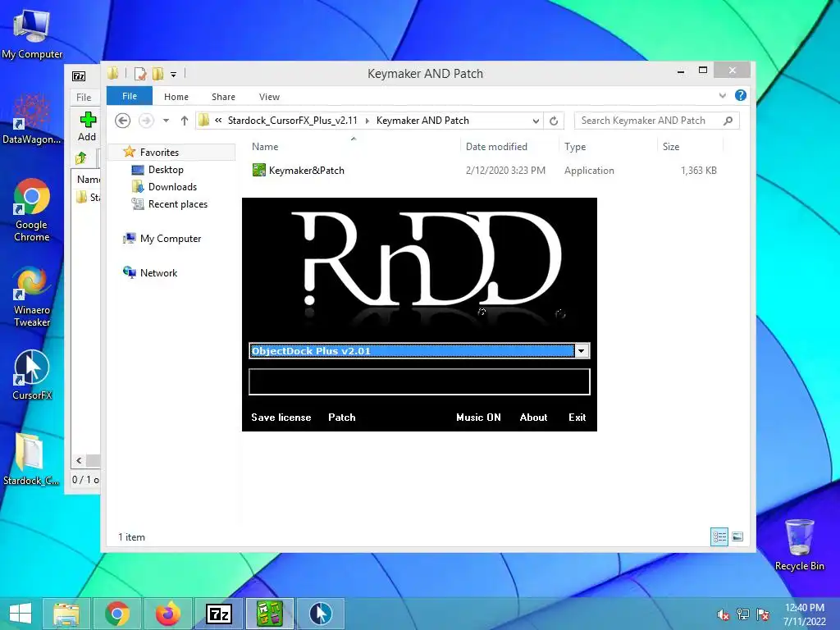Expand breadcrumb chevron after Stardock_CursorFX_Plus_v2.11
840x630 pixels.
click(367, 121)
